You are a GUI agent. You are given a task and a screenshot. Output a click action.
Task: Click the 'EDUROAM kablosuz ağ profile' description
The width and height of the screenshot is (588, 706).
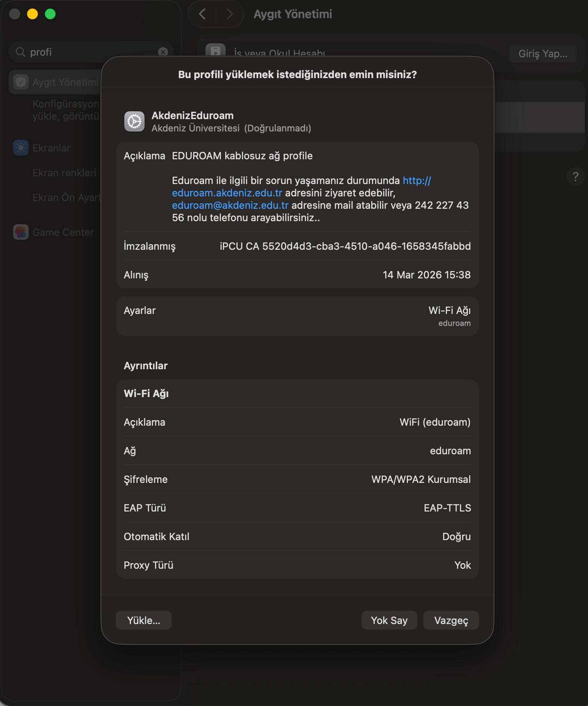[x=242, y=156]
